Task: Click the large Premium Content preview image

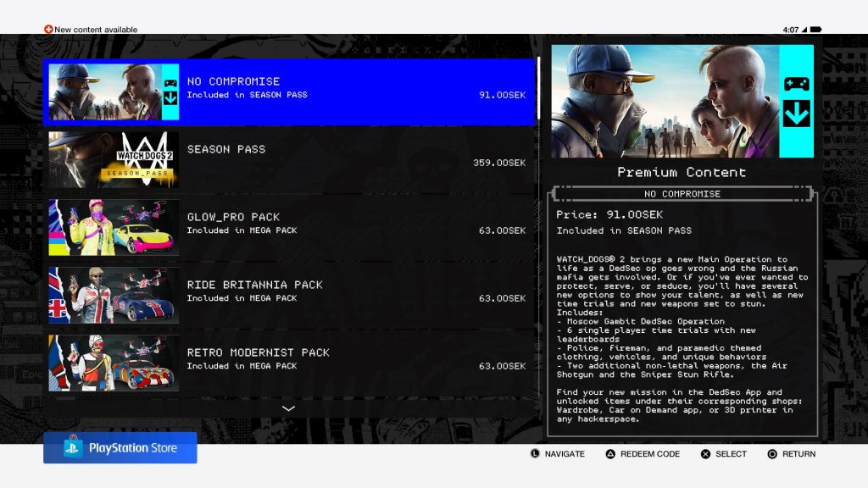Action: 682,102
